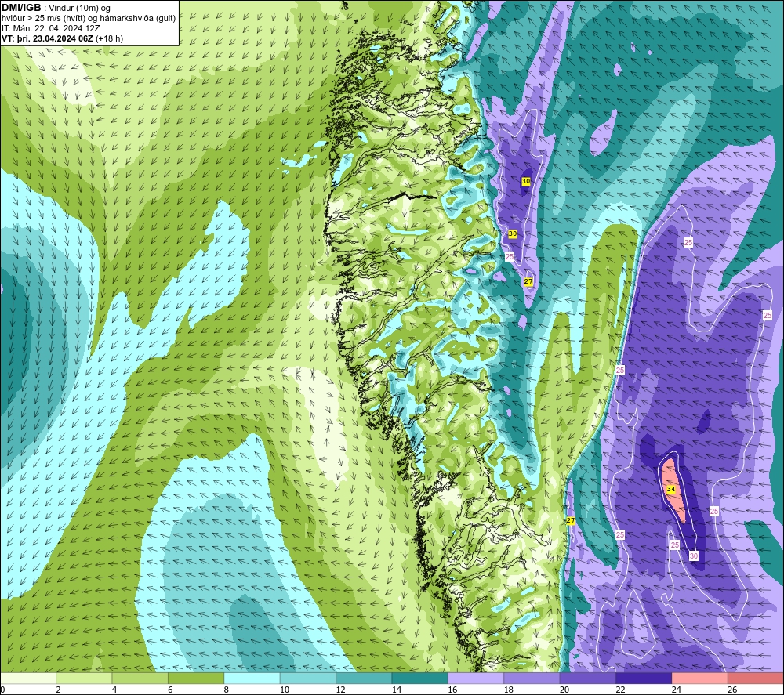Click the '25' label just below yellow '30'

click(x=510, y=256)
